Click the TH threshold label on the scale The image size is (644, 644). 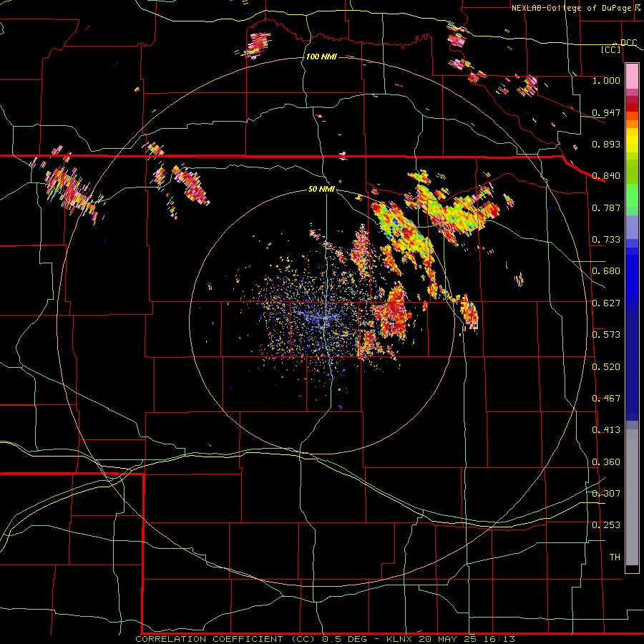tap(615, 557)
